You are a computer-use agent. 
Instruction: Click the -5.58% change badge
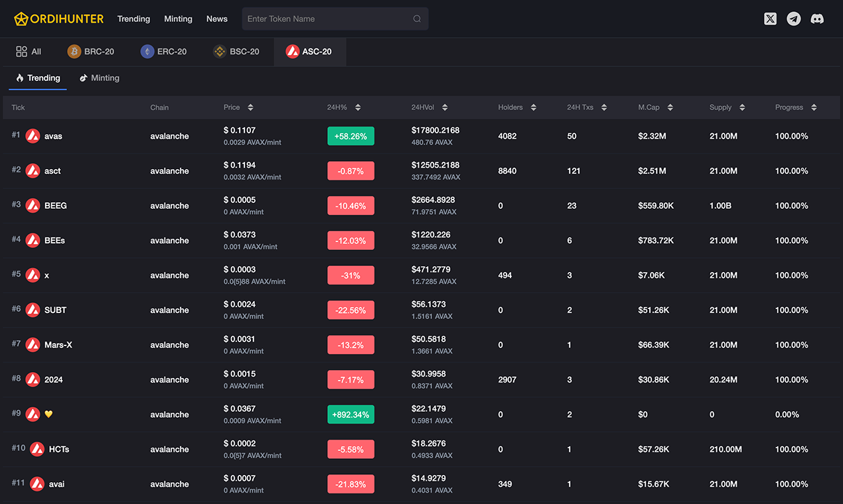pyautogui.click(x=350, y=449)
